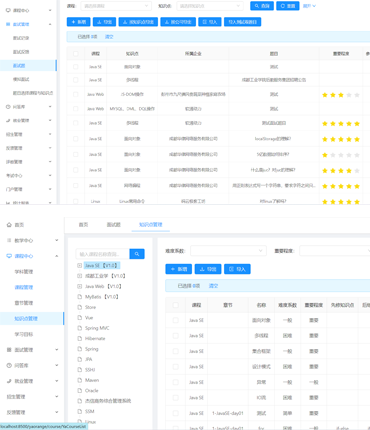
Task: Check the 面向对象 row in 知识点 table
Action: click(176, 320)
